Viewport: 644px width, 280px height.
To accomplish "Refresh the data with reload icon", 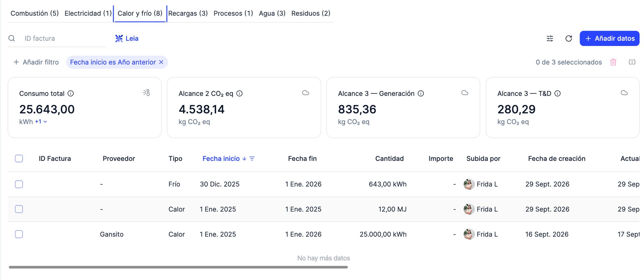I will click(x=569, y=38).
